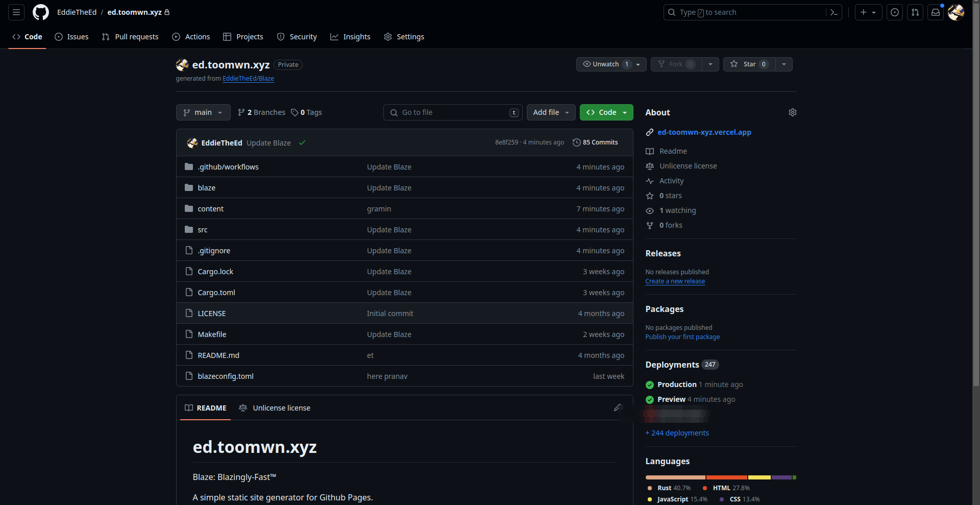This screenshot has height=505, width=980.
Task: Click the About settings gear icon
Action: (792, 112)
